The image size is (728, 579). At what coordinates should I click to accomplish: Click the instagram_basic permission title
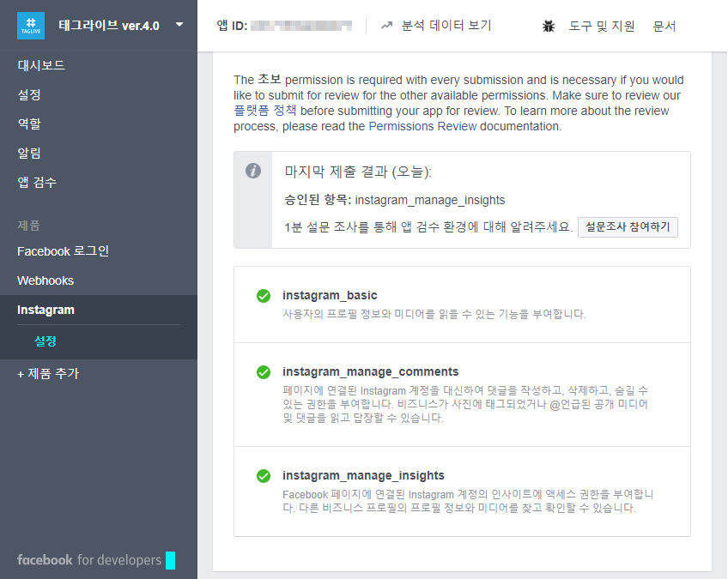330,295
